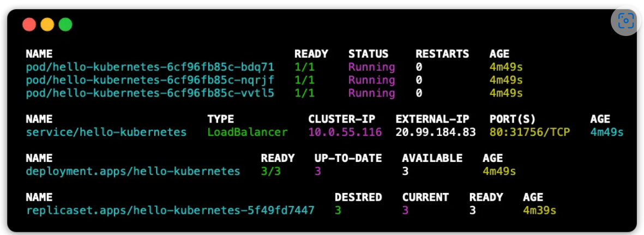The image size is (644, 235).
Task: Click cluster IP 10.0.55.116
Action: pyautogui.click(x=345, y=132)
